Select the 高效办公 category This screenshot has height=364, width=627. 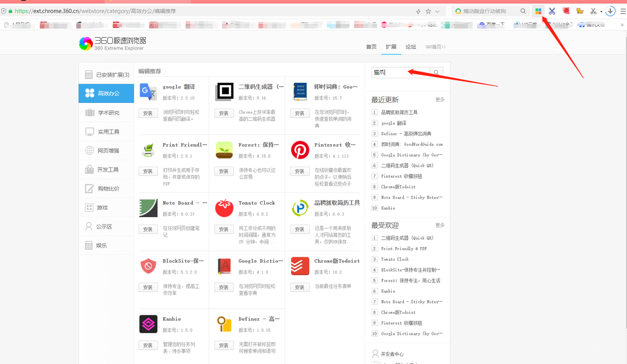(107, 93)
